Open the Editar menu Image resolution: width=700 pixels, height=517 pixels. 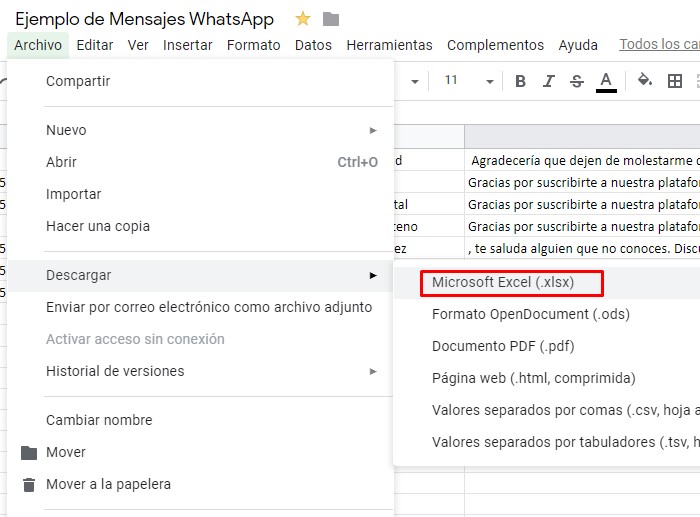coord(95,45)
